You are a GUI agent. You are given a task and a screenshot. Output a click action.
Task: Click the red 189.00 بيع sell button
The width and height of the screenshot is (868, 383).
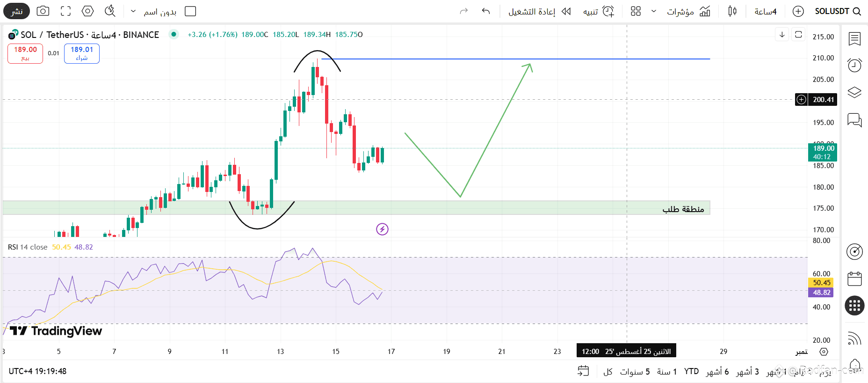pos(25,53)
